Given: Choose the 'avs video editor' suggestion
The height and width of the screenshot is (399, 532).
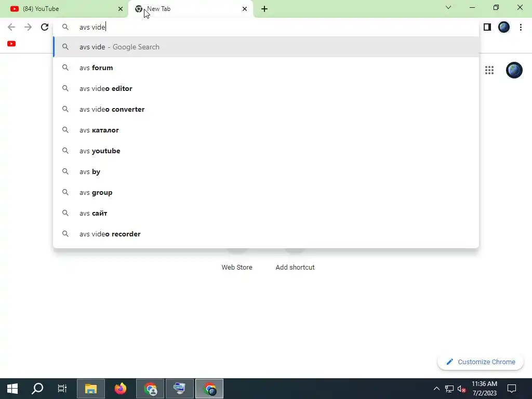Looking at the screenshot, I should [x=266, y=88].
